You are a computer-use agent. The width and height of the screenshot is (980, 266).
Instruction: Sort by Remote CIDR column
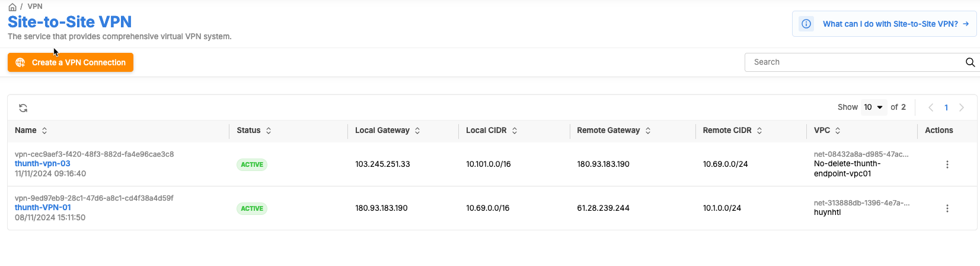pos(759,131)
